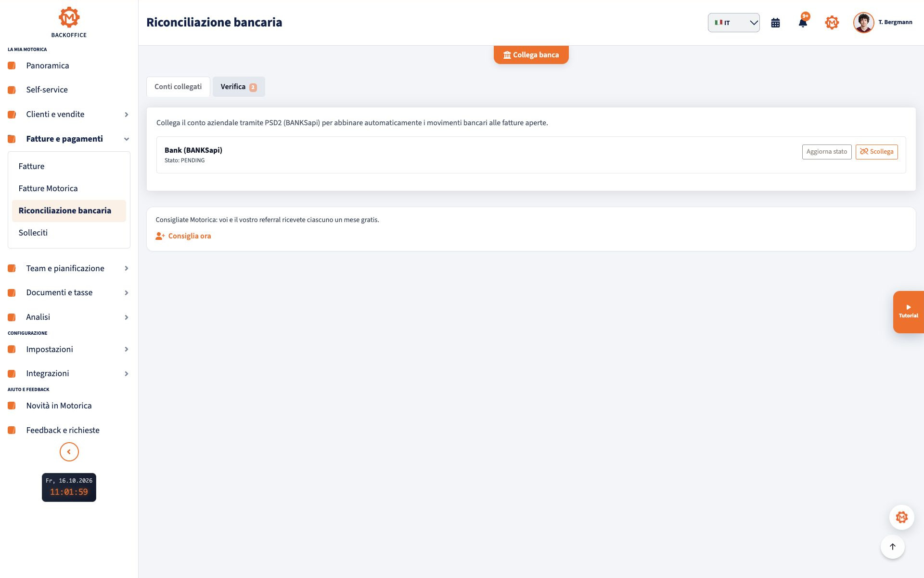
Task: Open T. Bergmann profile avatar
Action: (x=863, y=23)
